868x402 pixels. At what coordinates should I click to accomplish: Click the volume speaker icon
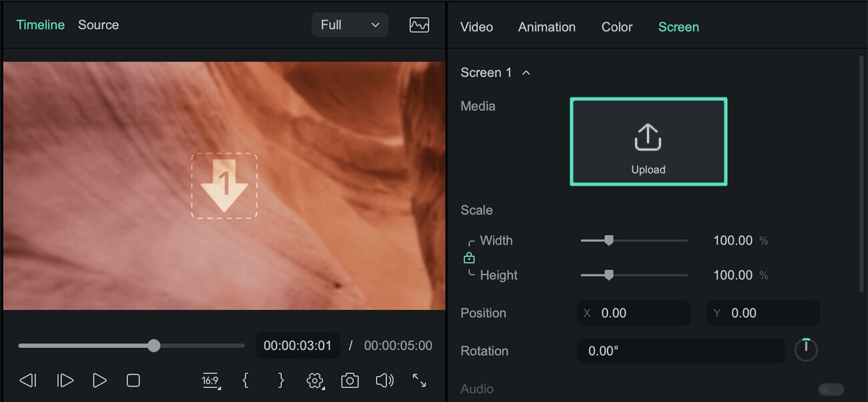(x=385, y=381)
